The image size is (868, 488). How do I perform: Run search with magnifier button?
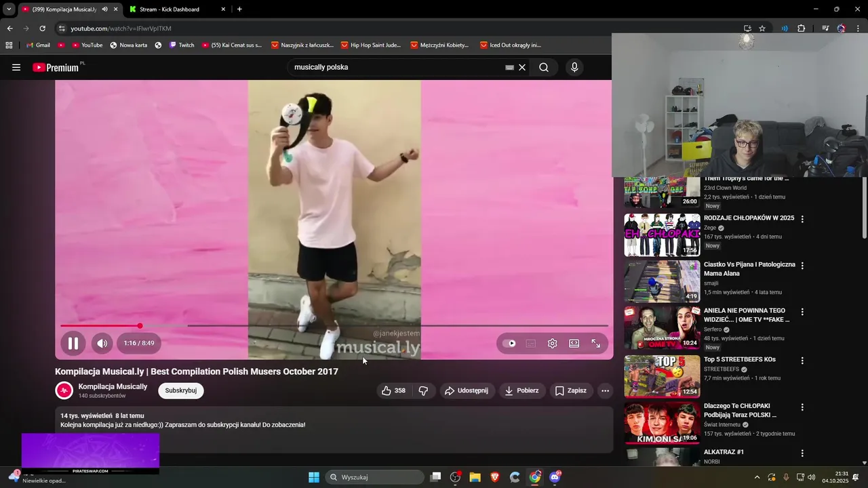pyautogui.click(x=544, y=67)
